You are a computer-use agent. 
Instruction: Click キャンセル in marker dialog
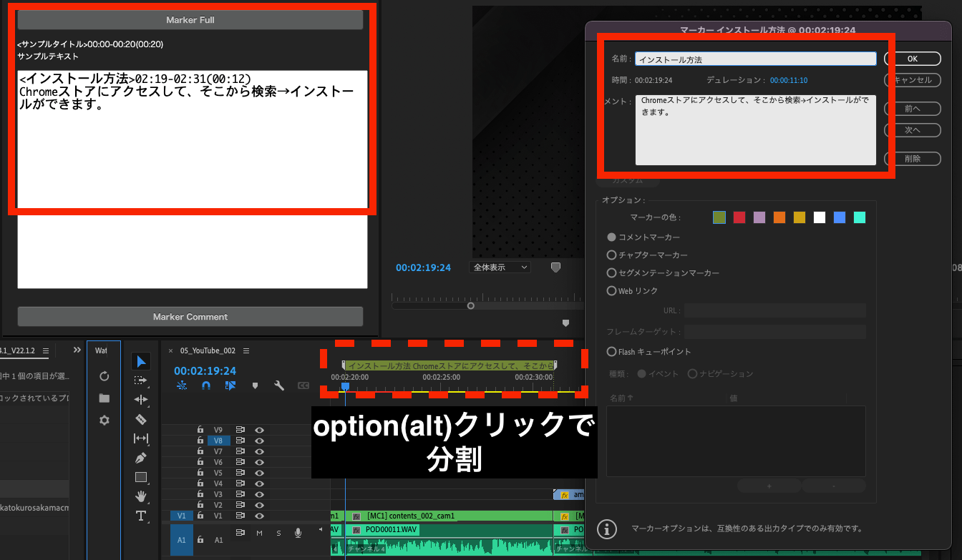click(x=912, y=79)
